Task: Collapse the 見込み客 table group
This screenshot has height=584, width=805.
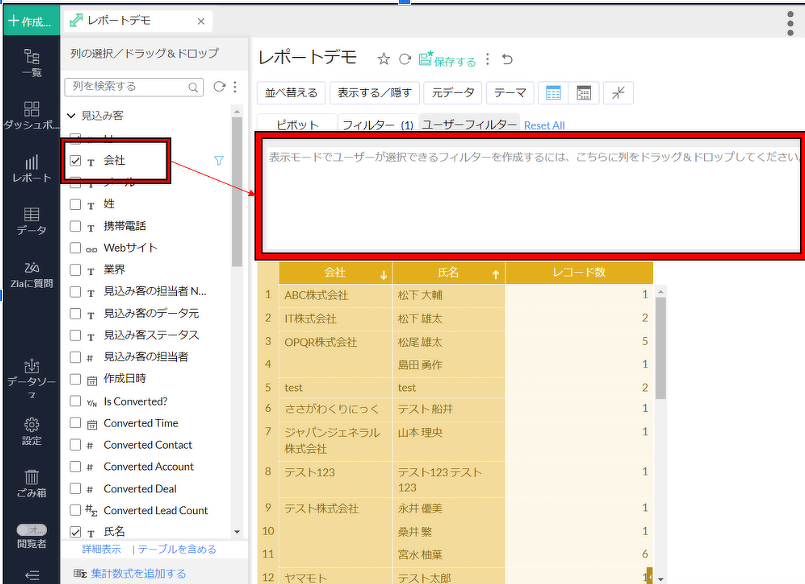Action: (71, 116)
